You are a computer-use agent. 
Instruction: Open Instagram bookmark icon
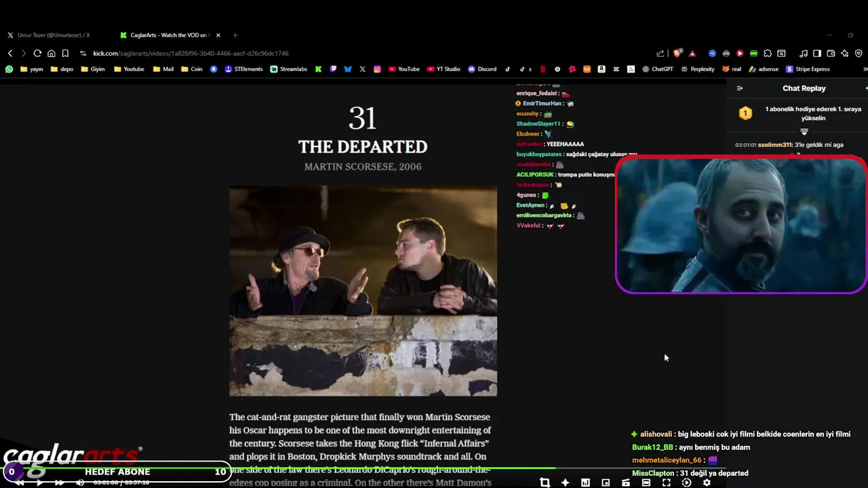(377, 69)
